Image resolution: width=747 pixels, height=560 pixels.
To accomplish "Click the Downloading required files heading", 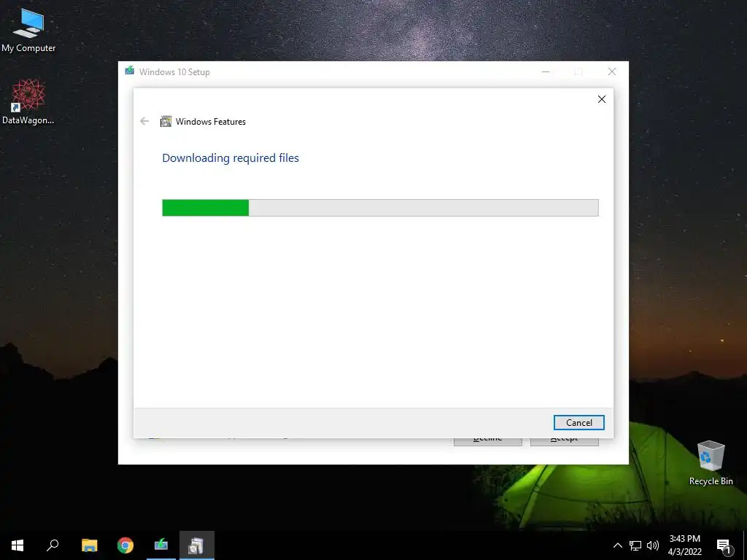I will (231, 157).
